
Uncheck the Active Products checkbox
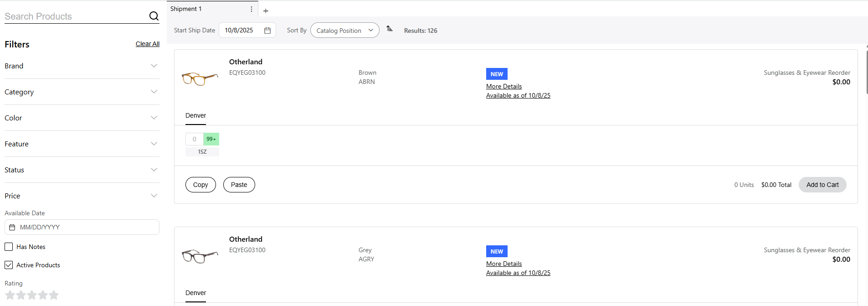pos(9,265)
